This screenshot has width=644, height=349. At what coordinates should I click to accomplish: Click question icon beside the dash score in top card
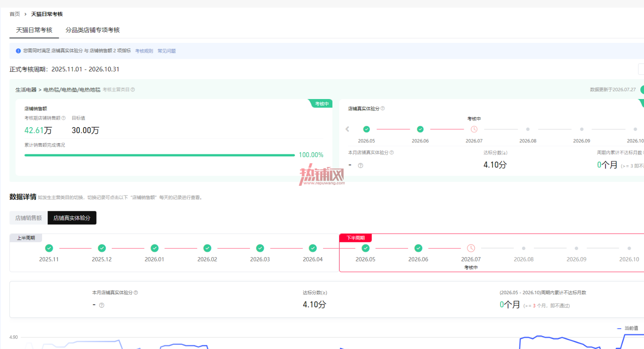[360, 165]
